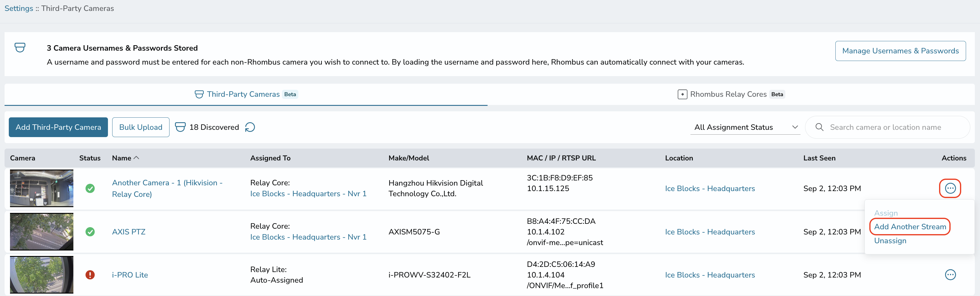The image size is (980, 296).
Task: Click model text AXISM5075-G
Action: coord(414,232)
